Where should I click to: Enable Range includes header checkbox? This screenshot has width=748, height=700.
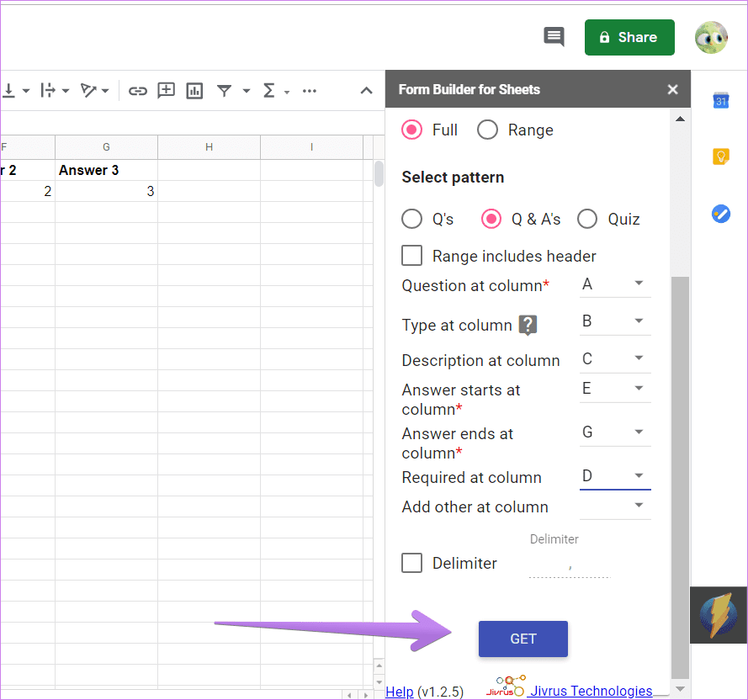(x=411, y=256)
